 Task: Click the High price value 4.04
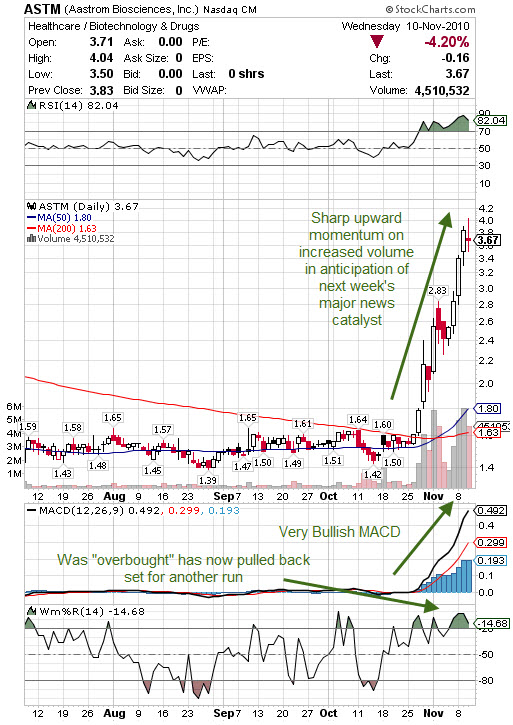(101, 58)
